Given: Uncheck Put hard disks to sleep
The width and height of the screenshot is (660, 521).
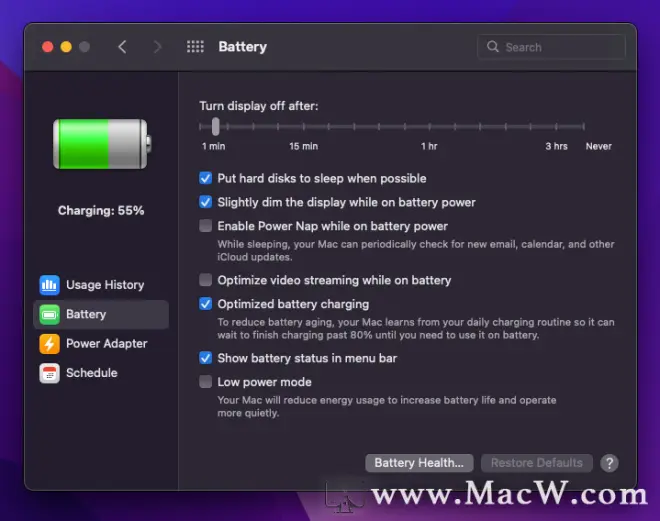Looking at the screenshot, I should coord(205,178).
